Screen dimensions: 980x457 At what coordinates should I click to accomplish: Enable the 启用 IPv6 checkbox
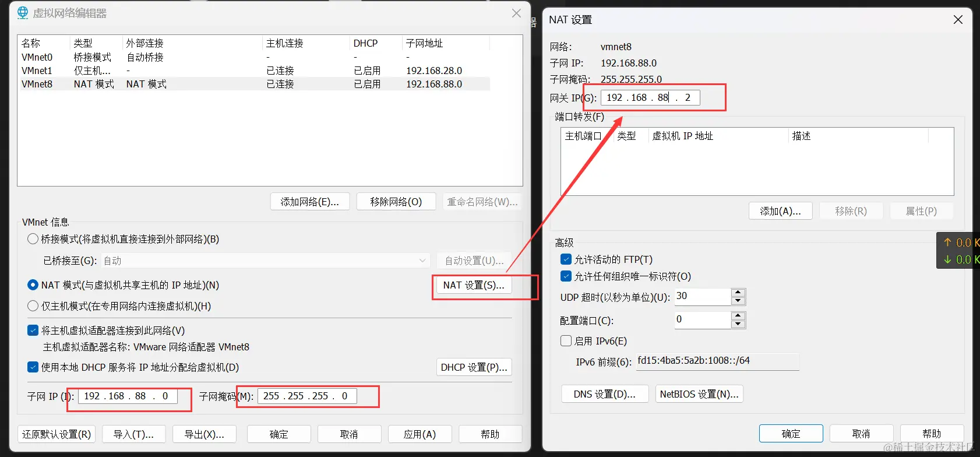[566, 341]
